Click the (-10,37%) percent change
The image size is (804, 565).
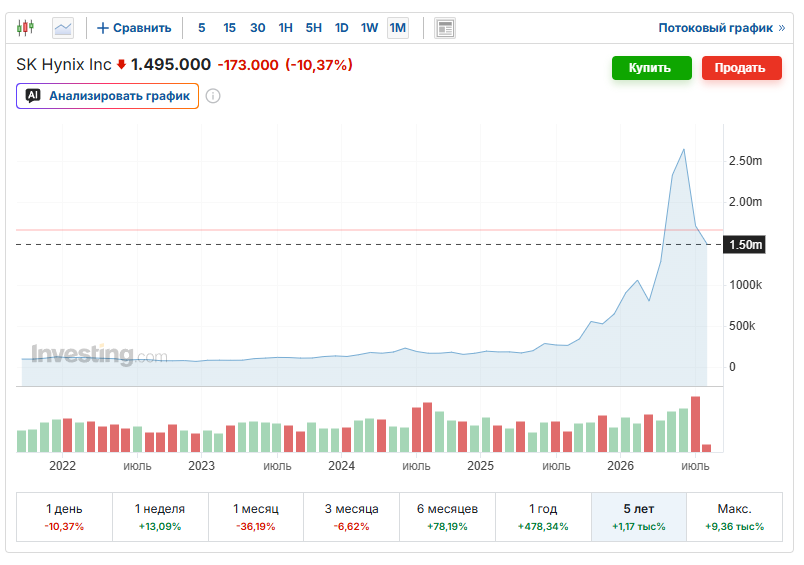click(319, 65)
